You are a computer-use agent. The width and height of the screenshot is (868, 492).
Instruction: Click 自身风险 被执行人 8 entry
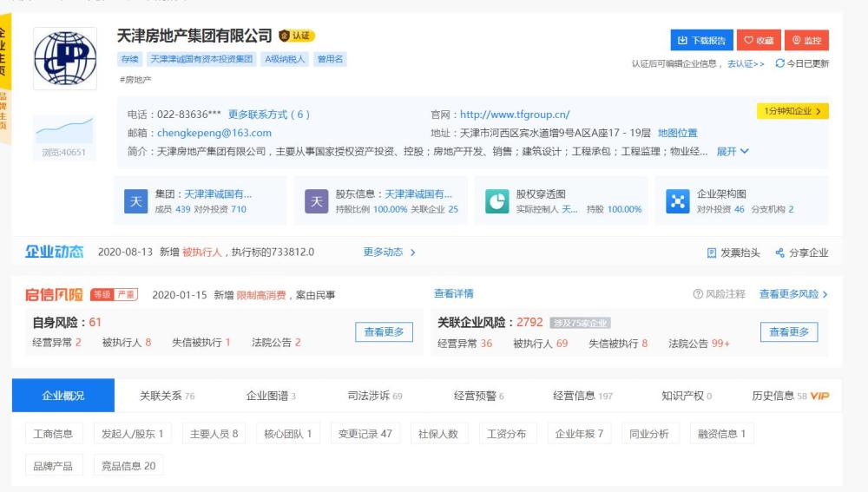(x=126, y=343)
